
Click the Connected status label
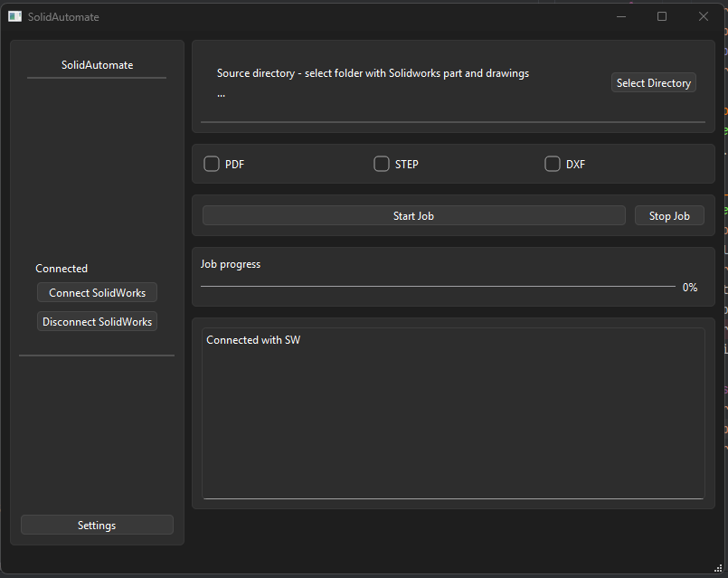61,269
